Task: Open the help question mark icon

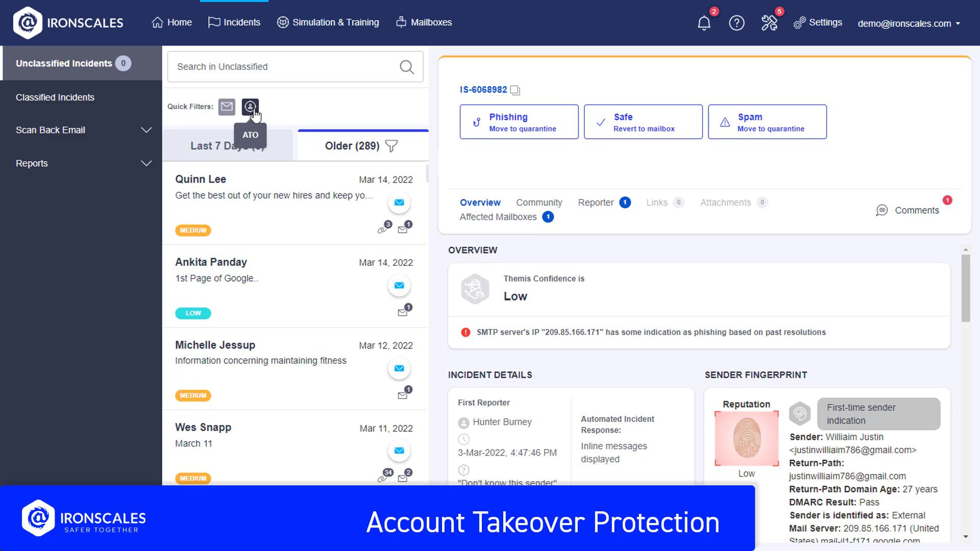Action: click(x=737, y=23)
